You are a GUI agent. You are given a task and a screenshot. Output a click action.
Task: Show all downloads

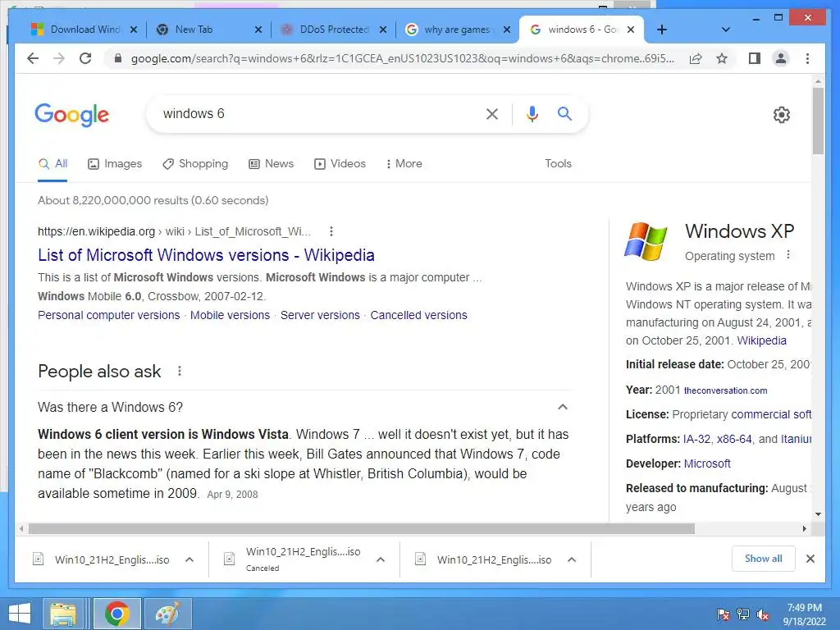[x=764, y=559]
